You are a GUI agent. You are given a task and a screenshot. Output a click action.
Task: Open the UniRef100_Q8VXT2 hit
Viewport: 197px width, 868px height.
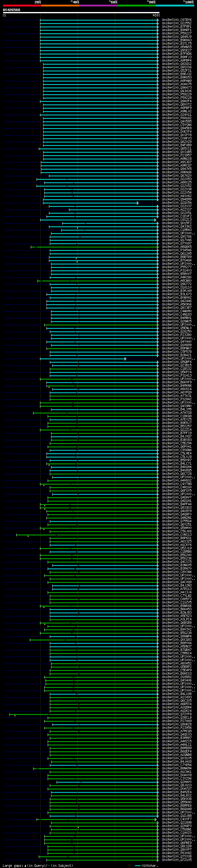176,104
